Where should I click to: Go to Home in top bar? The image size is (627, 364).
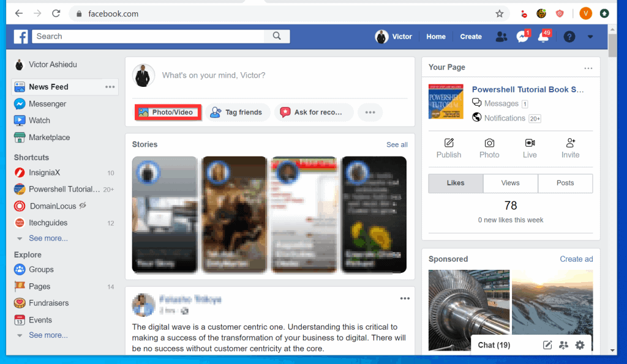[x=436, y=36]
